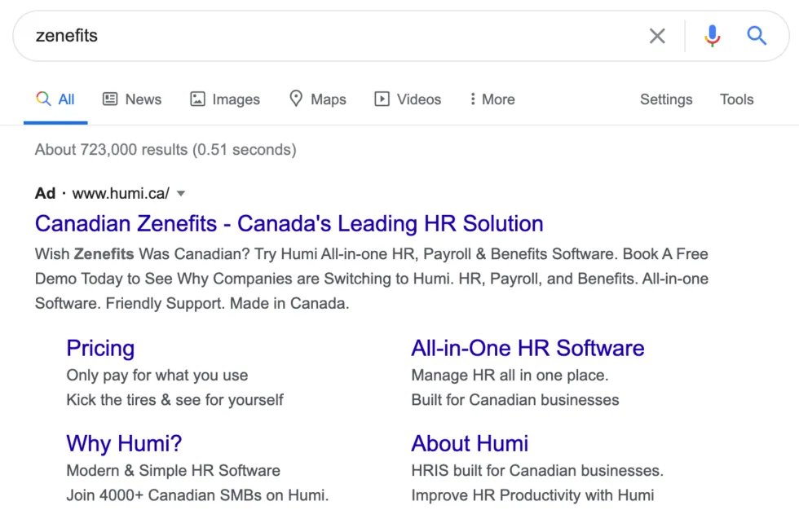Open the Why Humi? link

tap(124, 443)
